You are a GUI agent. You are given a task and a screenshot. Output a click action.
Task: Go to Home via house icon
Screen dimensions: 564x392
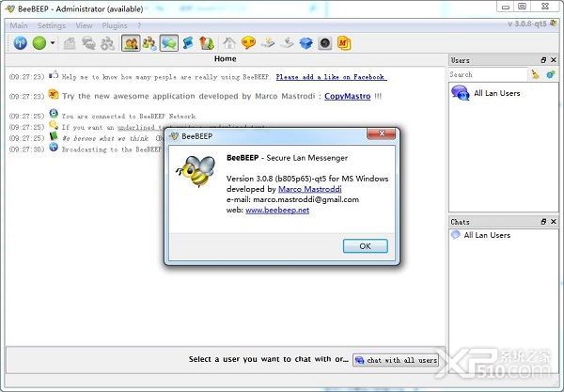coord(229,43)
